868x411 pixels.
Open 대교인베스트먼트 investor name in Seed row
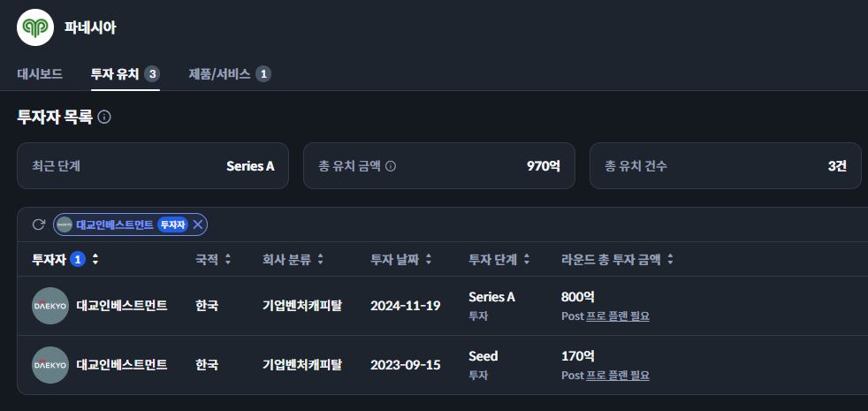click(122, 365)
